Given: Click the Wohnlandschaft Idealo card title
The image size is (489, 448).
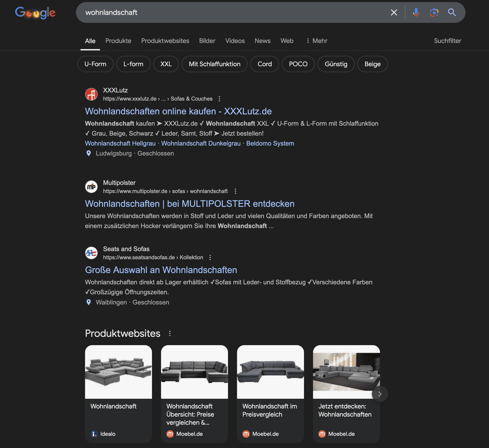Looking at the screenshot, I should [x=113, y=406].
